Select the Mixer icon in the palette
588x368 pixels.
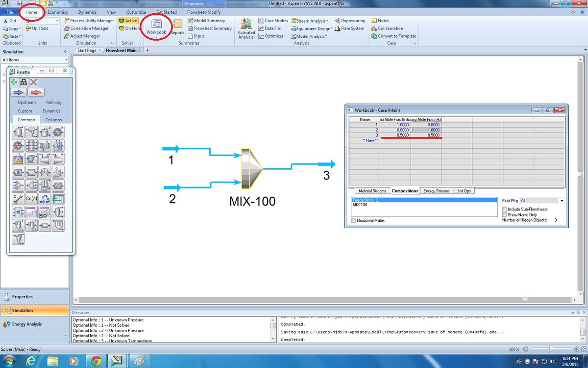(18, 185)
